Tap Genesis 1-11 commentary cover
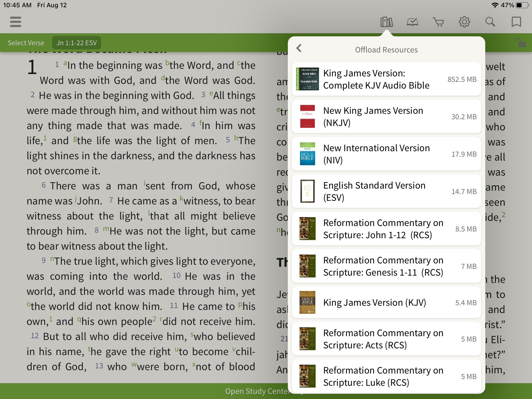The height and width of the screenshot is (399, 532). point(308,266)
